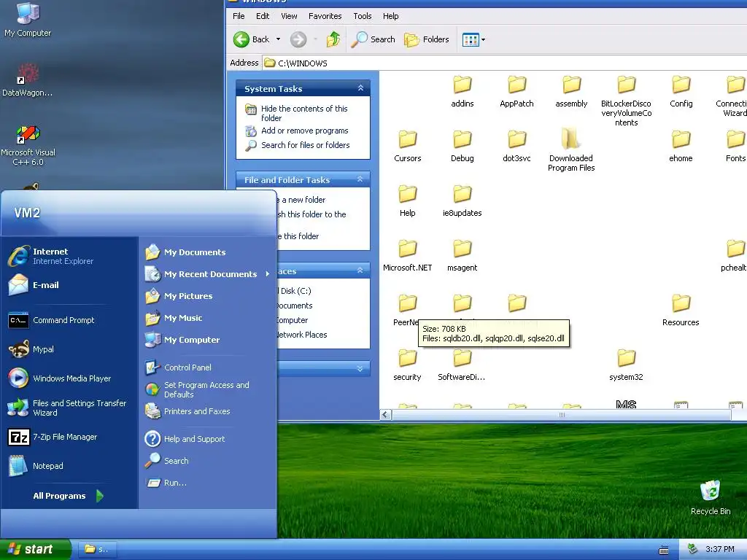Image resolution: width=747 pixels, height=560 pixels.
Task: Select My Computer desktop icon
Action: tap(28, 20)
